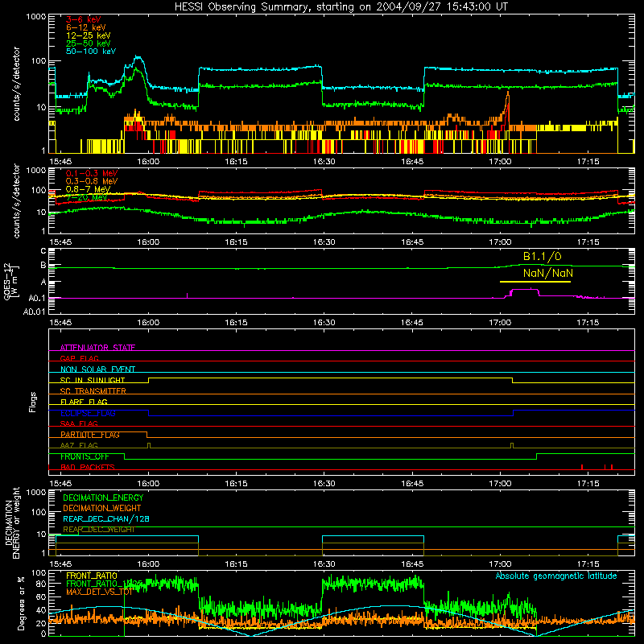Click the 'MAX_DET_VS_TOT' legend label
The height and width of the screenshot is (644, 644).
coord(99,592)
